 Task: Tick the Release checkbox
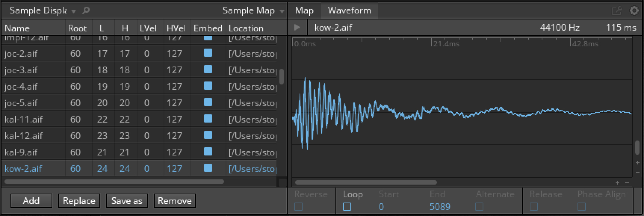pyautogui.click(x=534, y=207)
